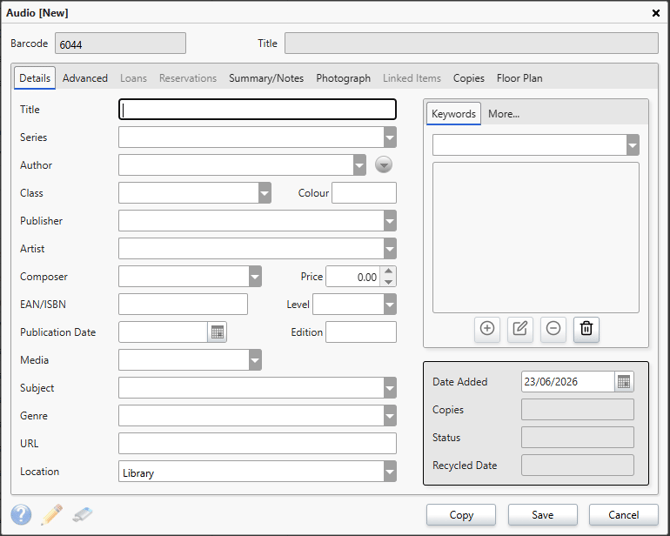Click the Barcode field showing 6044
Viewport: 670px width, 536px height.
120,44
